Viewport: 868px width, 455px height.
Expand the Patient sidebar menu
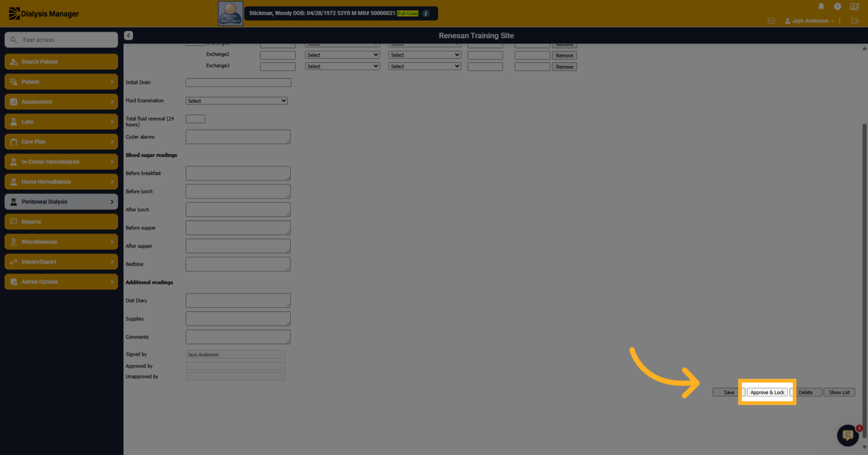(61, 82)
